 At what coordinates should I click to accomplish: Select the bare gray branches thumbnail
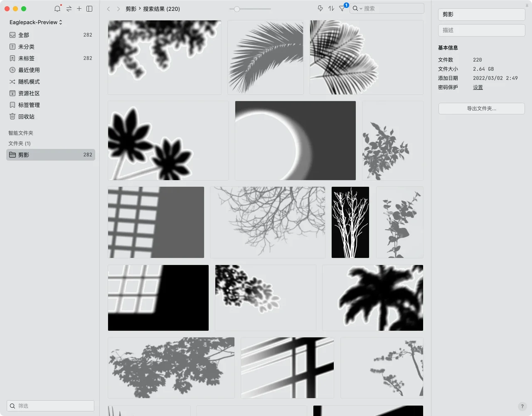(x=268, y=223)
